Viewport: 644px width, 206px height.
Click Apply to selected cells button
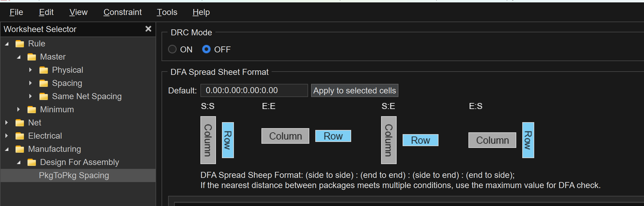point(354,90)
